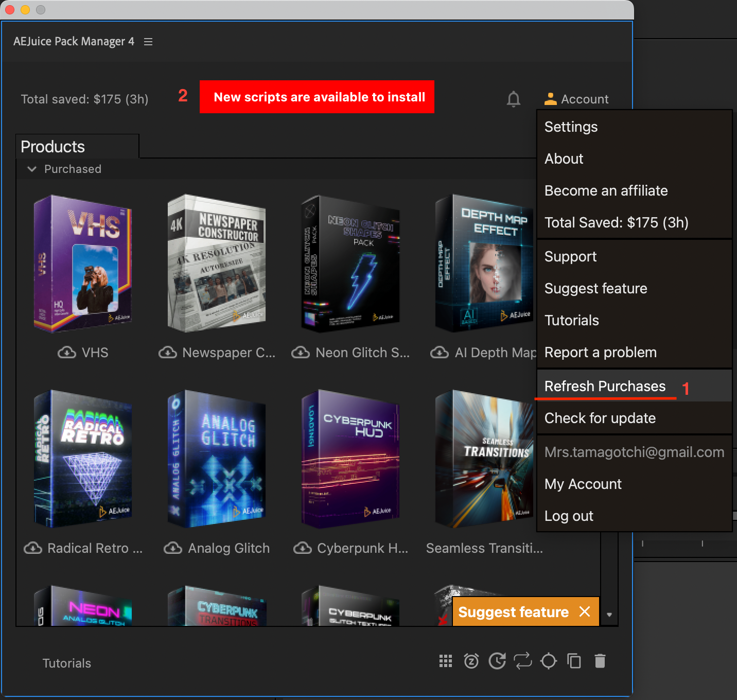This screenshot has width=737, height=700.
Task: Click the red New scripts available banner
Action: (317, 97)
